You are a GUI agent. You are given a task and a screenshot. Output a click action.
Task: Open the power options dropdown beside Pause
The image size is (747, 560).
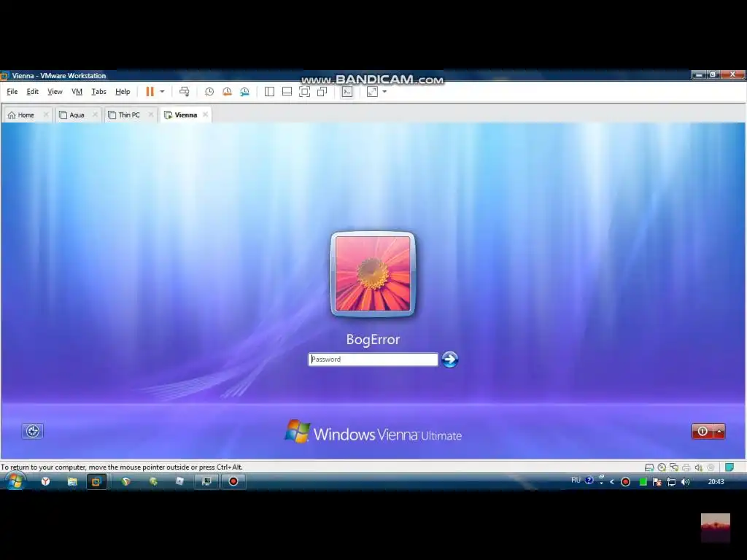coord(162,91)
